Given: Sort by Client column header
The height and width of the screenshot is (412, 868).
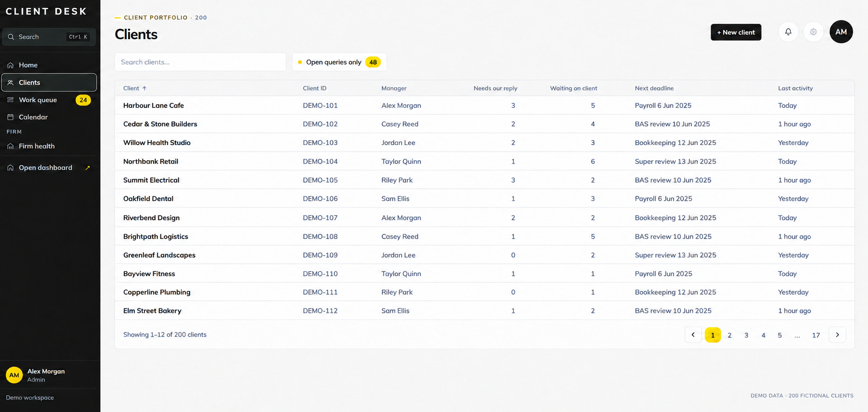Looking at the screenshot, I should tap(135, 88).
